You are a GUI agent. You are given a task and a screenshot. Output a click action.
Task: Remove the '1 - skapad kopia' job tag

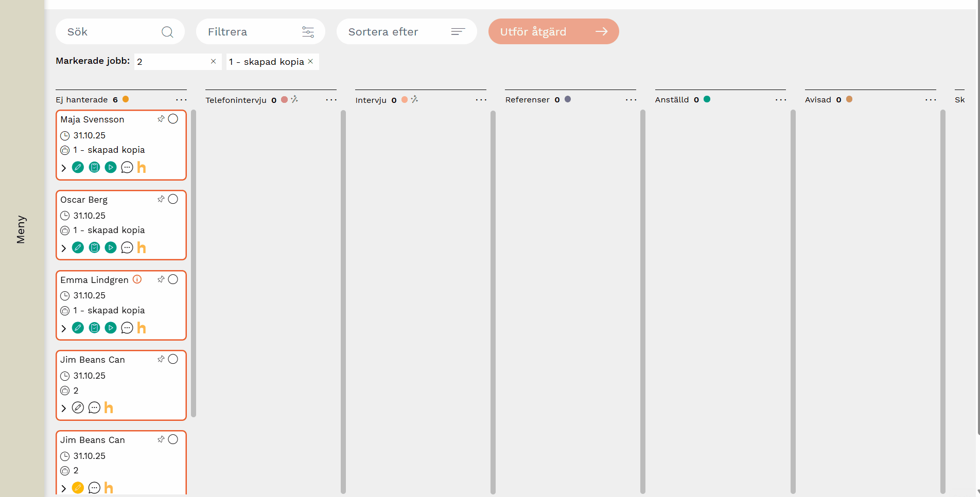click(x=310, y=61)
